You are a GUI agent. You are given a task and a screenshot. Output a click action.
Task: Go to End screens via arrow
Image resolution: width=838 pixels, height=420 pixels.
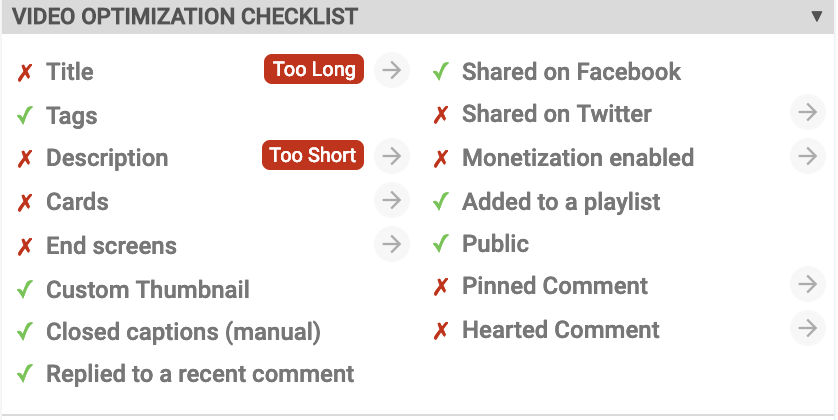click(x=392, y=244)
